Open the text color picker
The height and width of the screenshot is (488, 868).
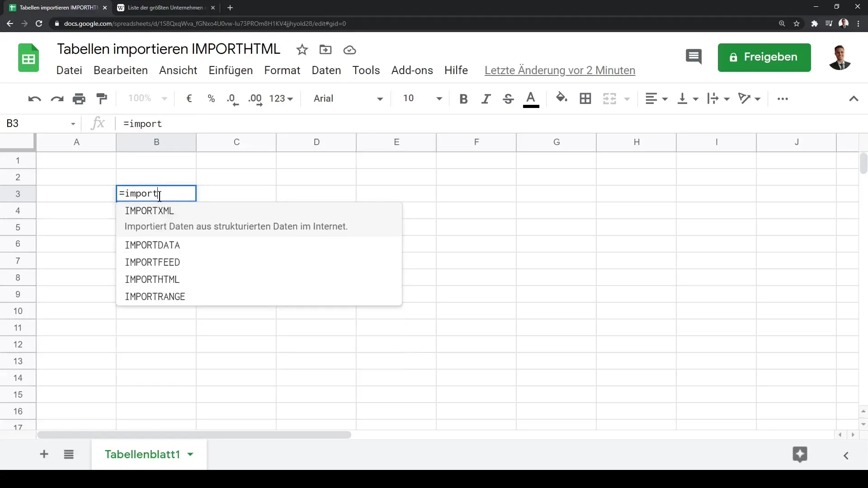[531, 99]
